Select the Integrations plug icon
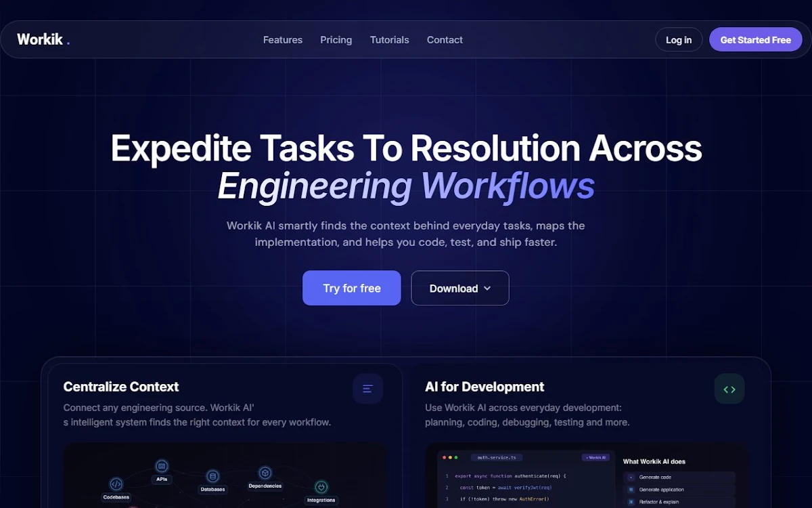 coord(321,487)
